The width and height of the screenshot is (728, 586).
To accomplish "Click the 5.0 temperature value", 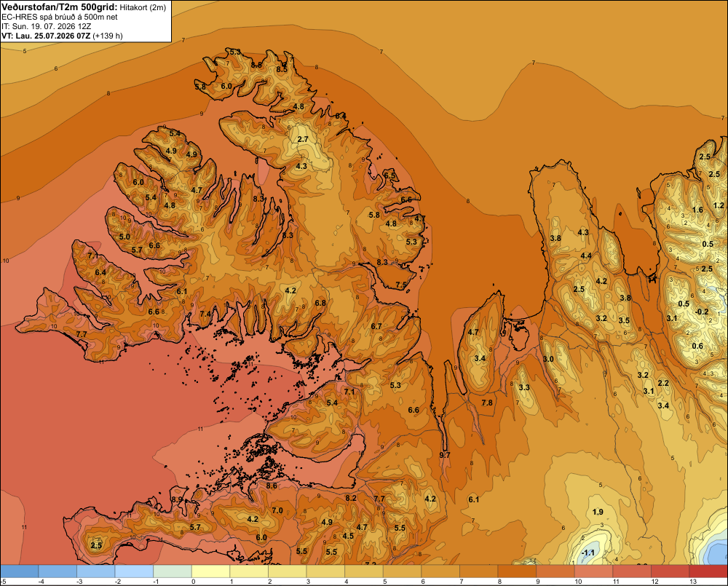I will coord(124,237).
